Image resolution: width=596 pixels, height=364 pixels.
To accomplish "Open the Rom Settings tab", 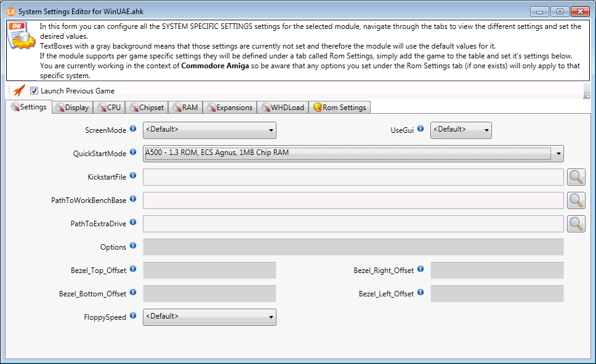I will coord(340,108).
